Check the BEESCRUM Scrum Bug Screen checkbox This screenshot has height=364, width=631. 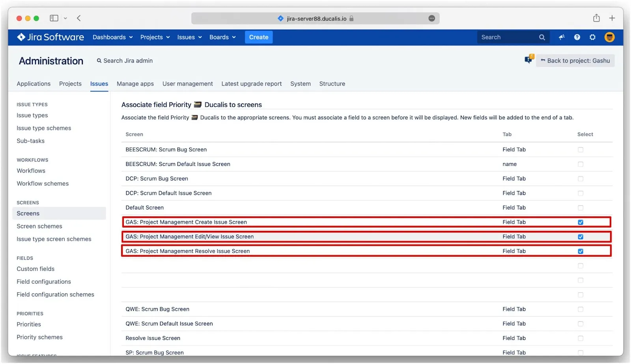[x=581, y=150]
